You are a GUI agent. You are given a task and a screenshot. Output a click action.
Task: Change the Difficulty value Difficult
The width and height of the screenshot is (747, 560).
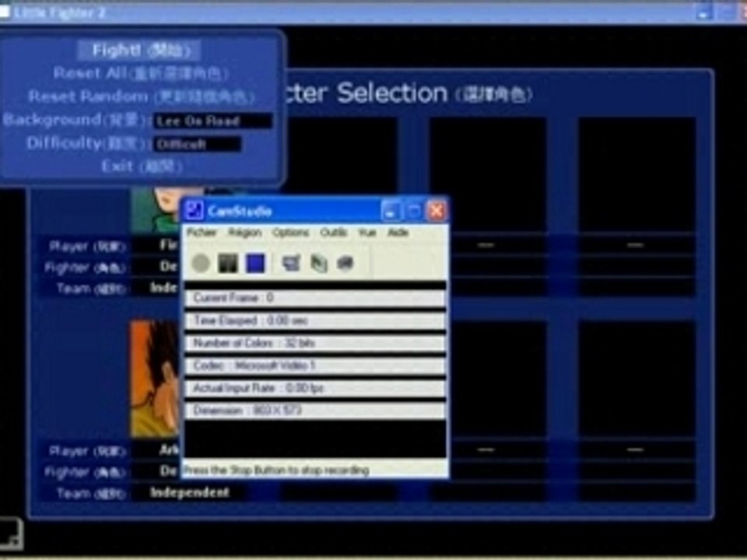click(197, 144)
